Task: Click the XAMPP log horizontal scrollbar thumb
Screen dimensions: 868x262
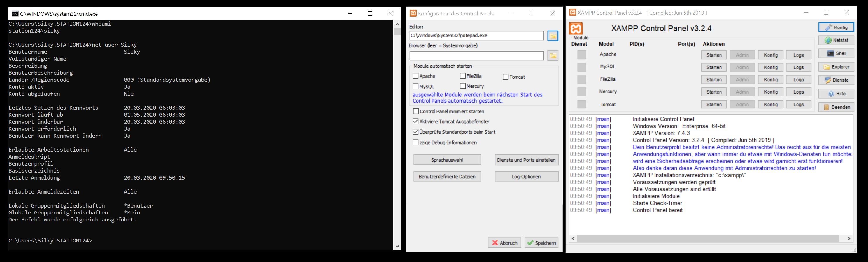Action: [708, 238]
